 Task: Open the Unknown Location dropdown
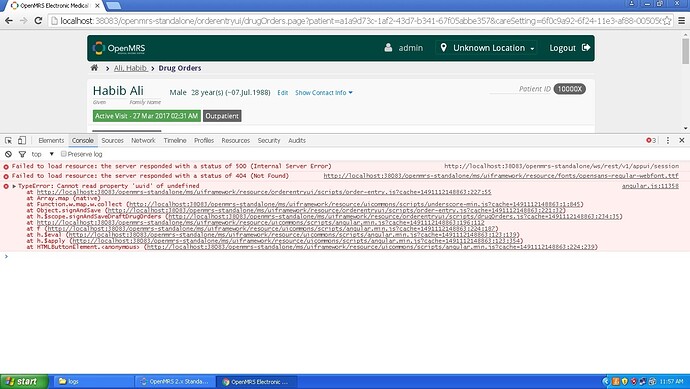(488, 48)
